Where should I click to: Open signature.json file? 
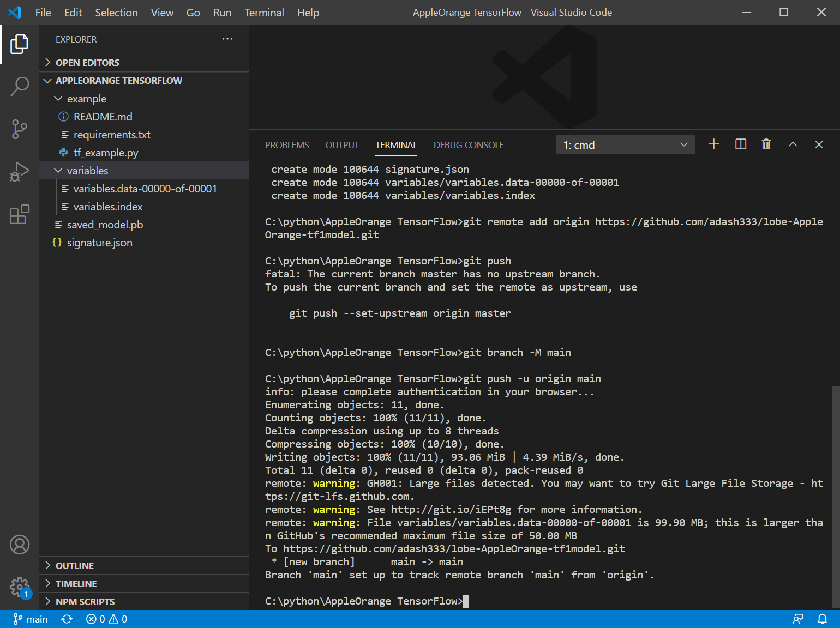(x=144, y=243)
